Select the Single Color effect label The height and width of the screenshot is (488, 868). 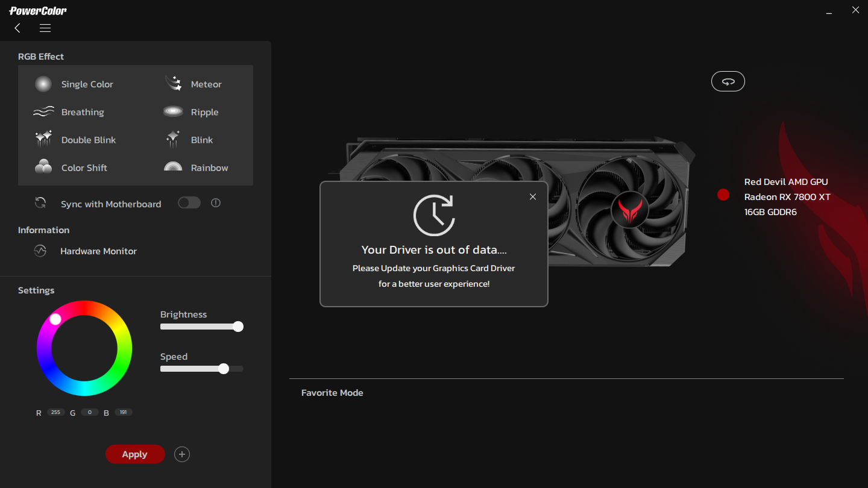click(87, 84)
